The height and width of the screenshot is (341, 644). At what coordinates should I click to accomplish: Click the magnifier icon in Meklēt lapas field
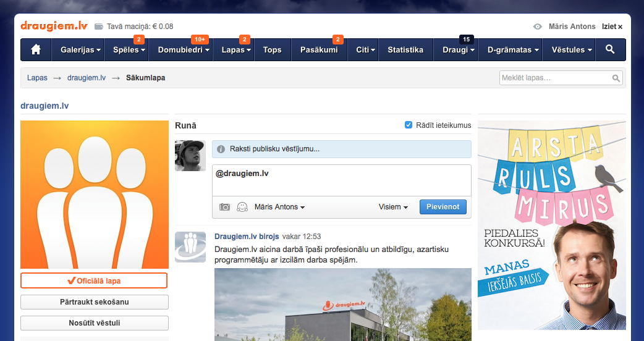616,78
